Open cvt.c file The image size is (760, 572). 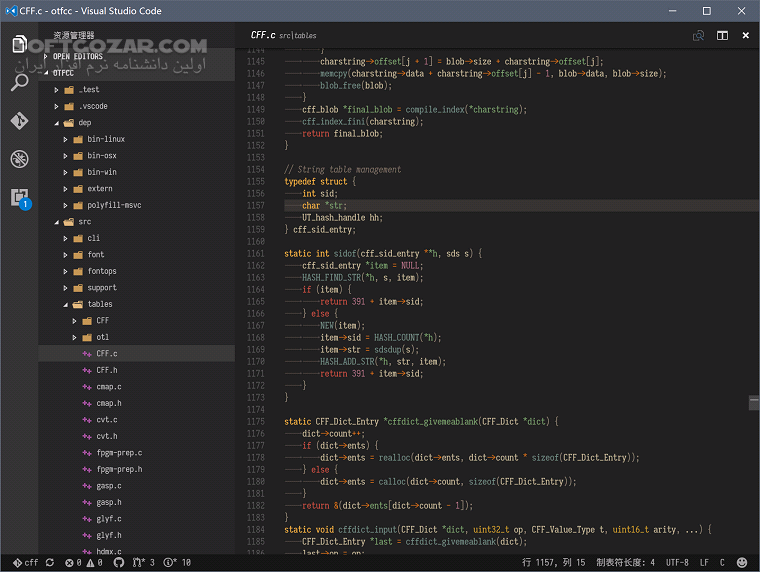(x=137, y=419)
